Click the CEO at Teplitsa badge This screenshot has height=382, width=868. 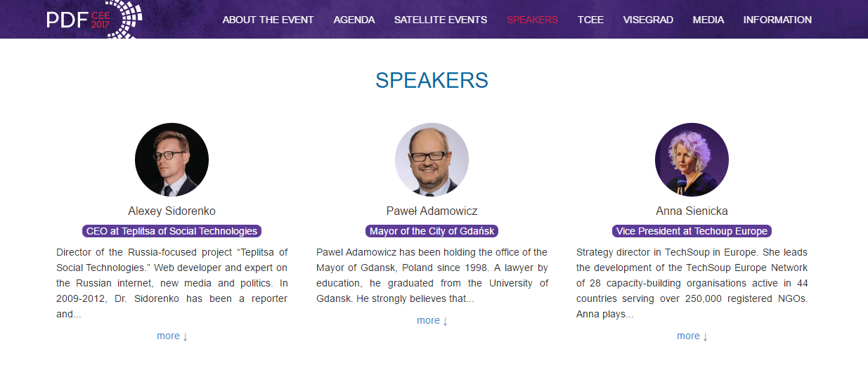click(171, 231)
